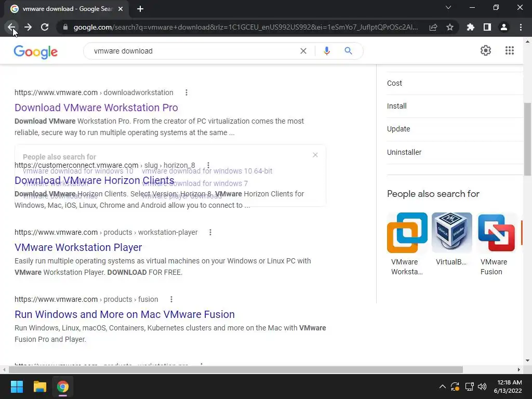
Task: Expand the Install row
Action: tap(455, 106)
